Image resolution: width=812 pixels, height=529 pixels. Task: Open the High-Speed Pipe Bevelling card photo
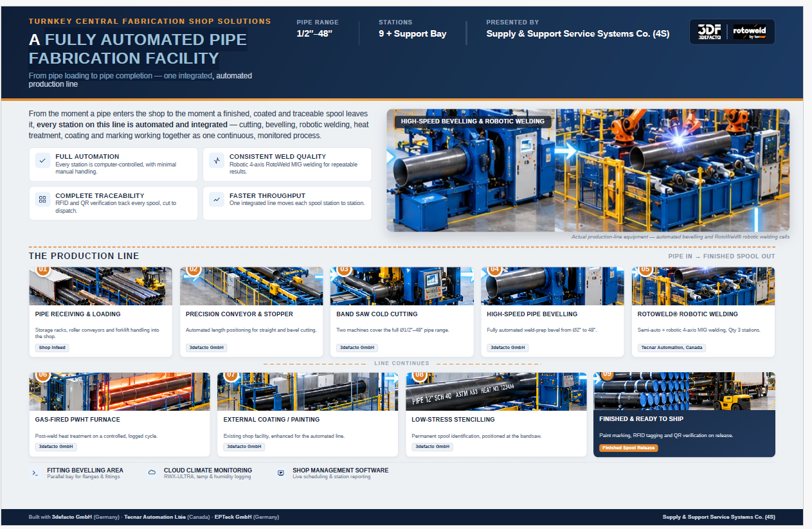552,286
